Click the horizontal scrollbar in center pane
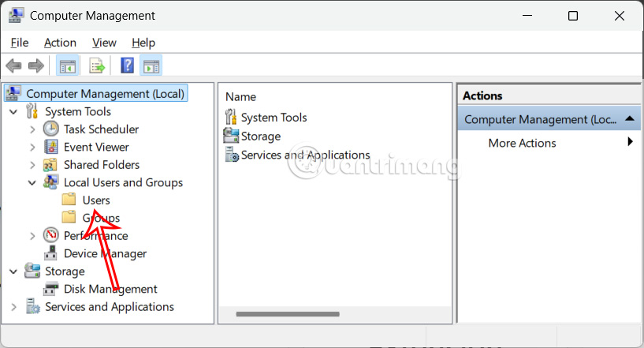Screen dimensions: 644x348 [x=288, y=314]
